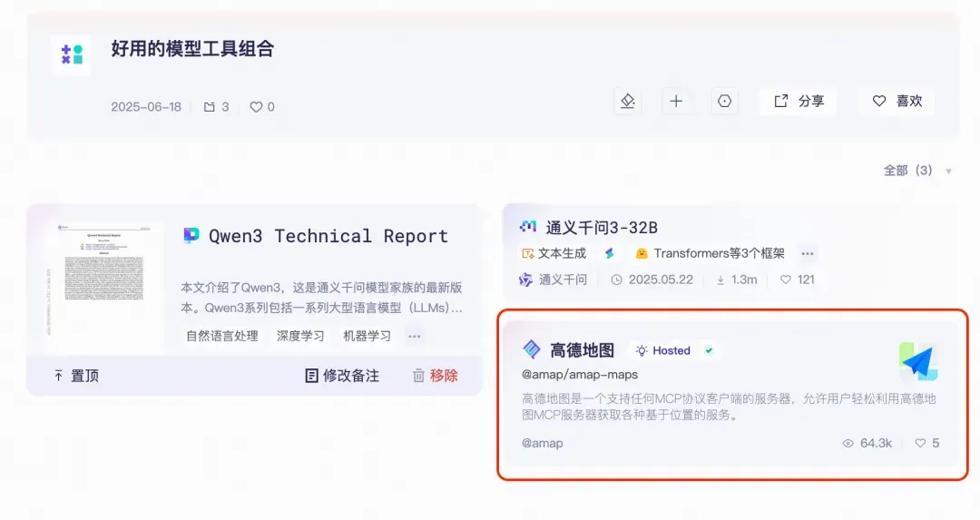
Task: Expand more tags on 通义千问3-32B card
Action: (x=808, y=253)
